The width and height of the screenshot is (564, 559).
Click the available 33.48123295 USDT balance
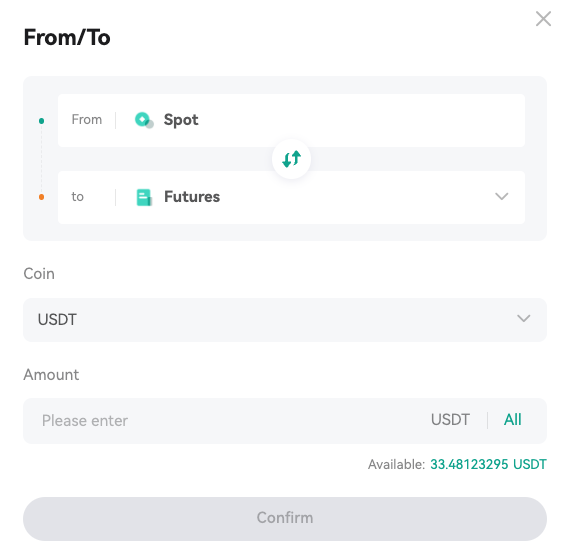[488, 464]
